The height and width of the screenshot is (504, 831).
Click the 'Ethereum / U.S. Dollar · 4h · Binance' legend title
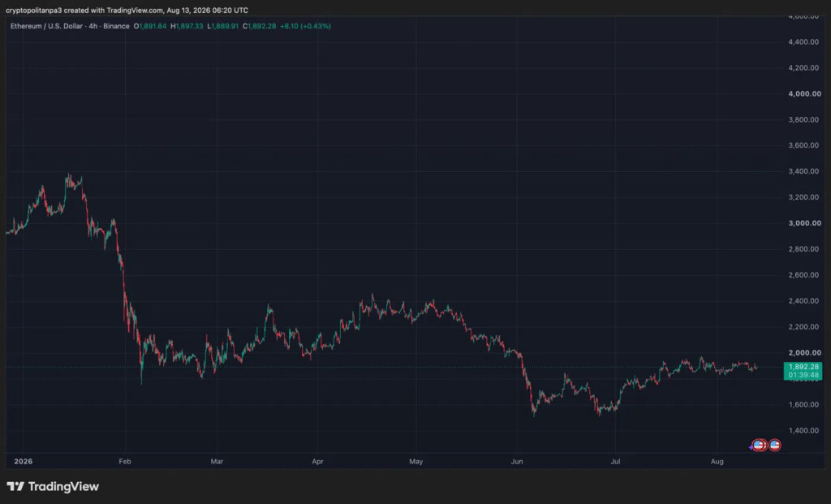(70, 26)
